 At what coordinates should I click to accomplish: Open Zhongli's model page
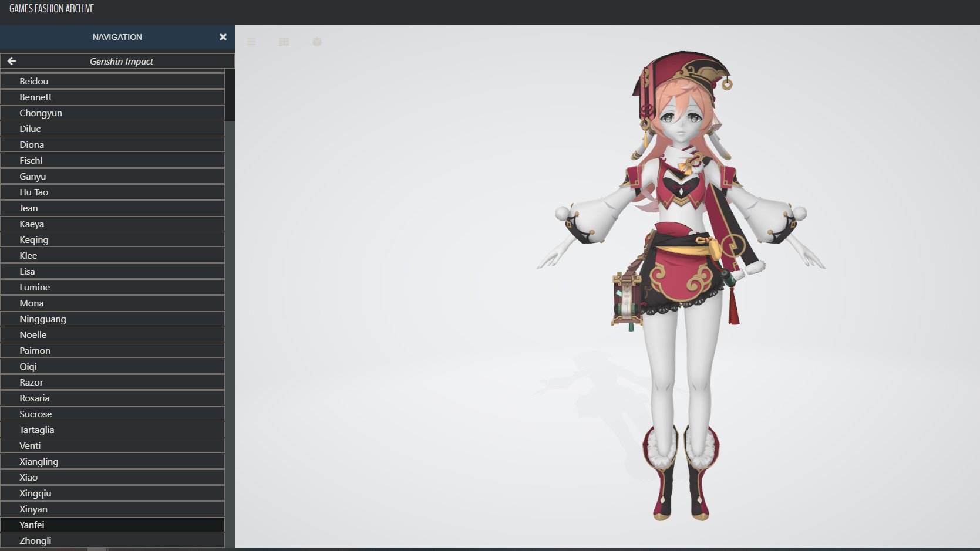(112, 540)
